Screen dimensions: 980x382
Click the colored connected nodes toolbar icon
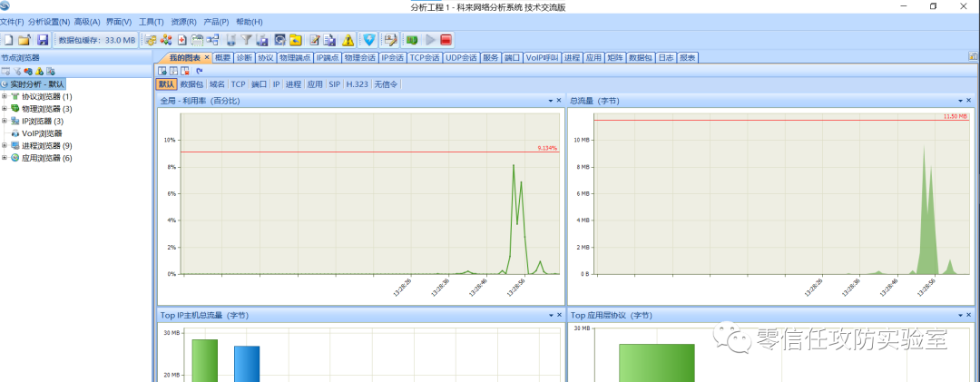166,40
